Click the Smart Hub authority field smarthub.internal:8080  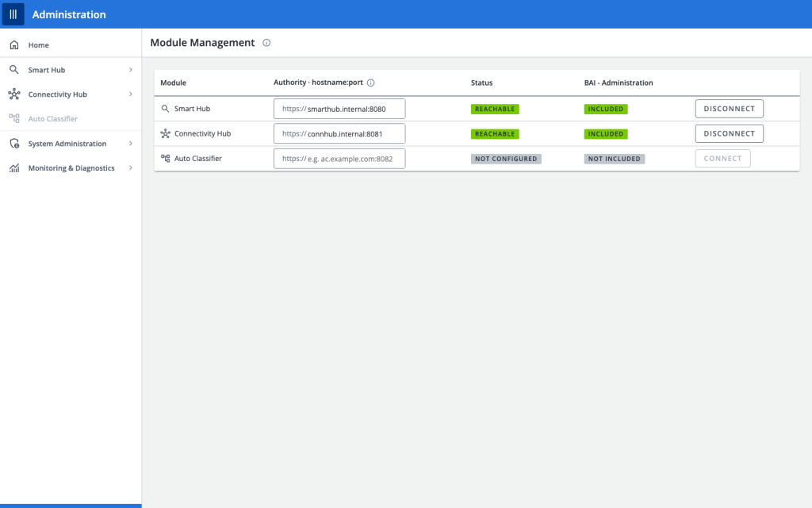click(x=339, y=109)
